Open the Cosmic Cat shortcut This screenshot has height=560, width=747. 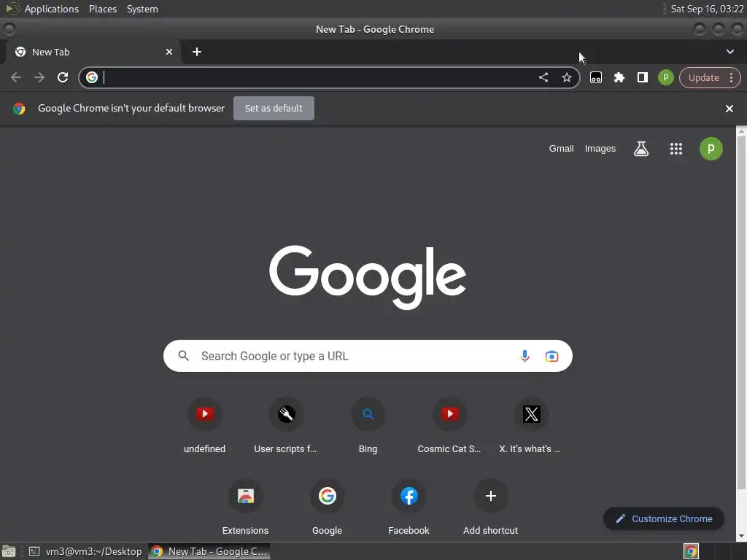449,426
